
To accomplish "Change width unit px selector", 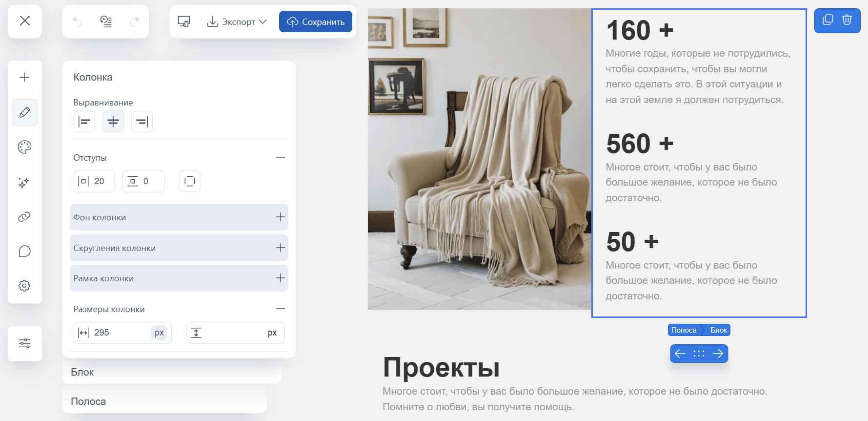I will 159,333.
